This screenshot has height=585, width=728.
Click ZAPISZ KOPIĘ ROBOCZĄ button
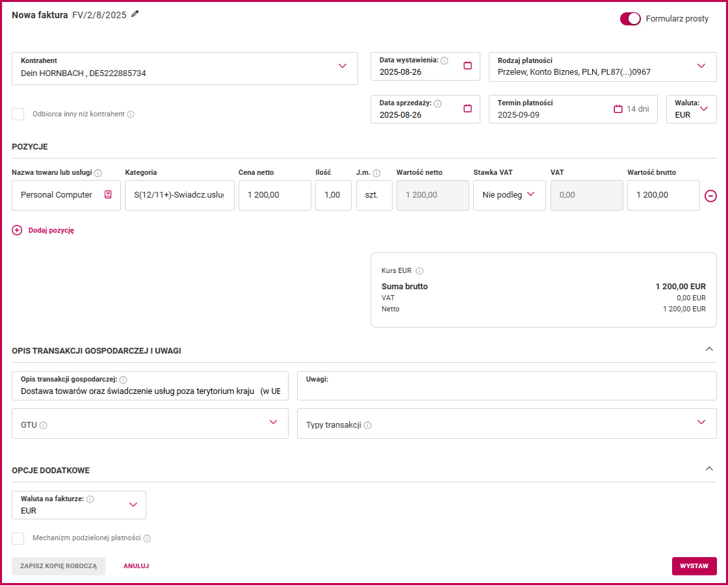(58, 566)
